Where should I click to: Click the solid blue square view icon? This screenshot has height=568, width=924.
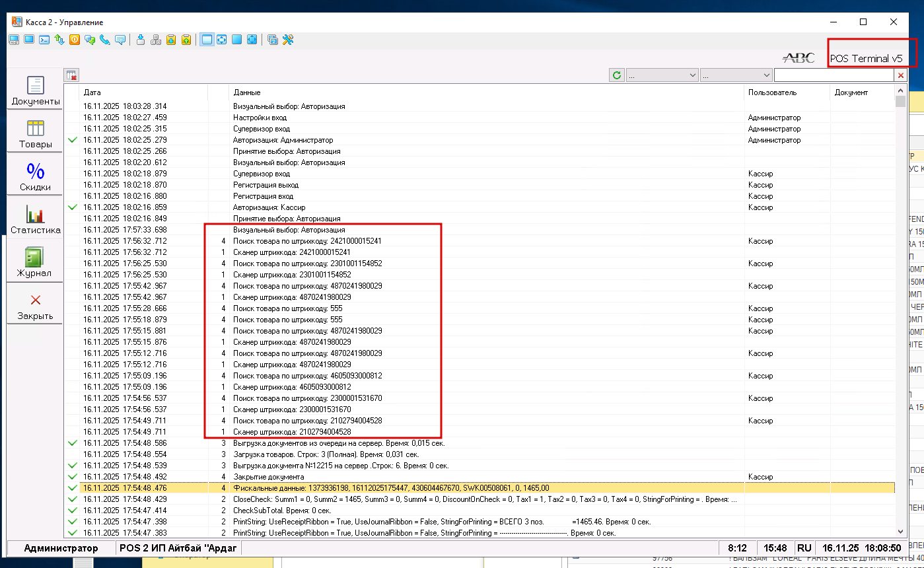(x=236, y=40)
